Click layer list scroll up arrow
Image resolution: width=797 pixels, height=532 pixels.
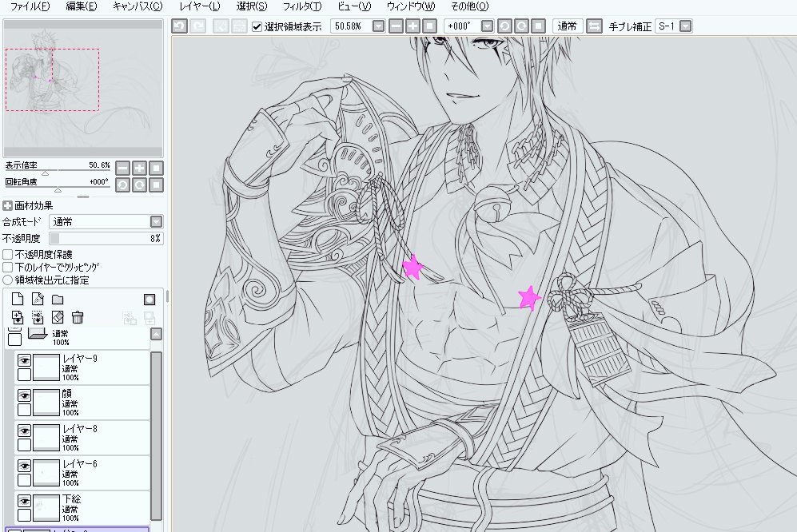157,334
